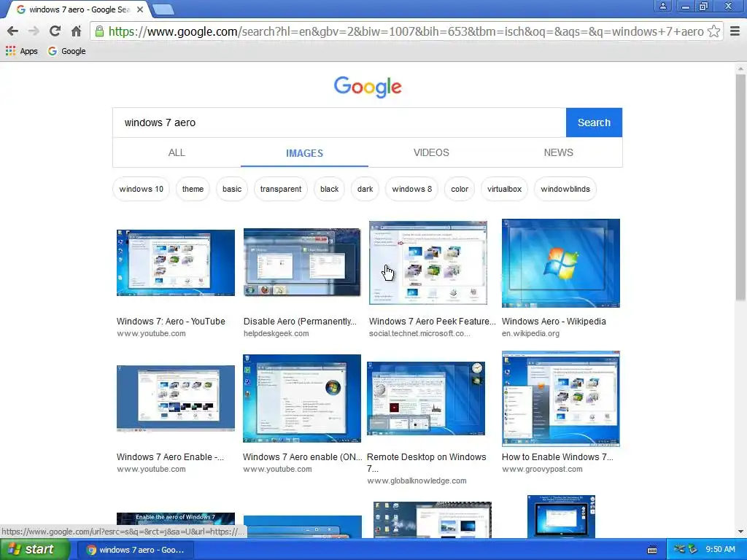This screenshot has width=747, height=560.
Task: Open the Remote Desktop on Windows 7 thumbnail
Action: [426, 398]
